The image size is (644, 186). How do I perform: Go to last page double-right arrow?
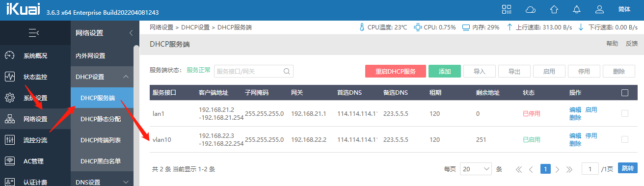pyautogui.click(x=569, y=169)
